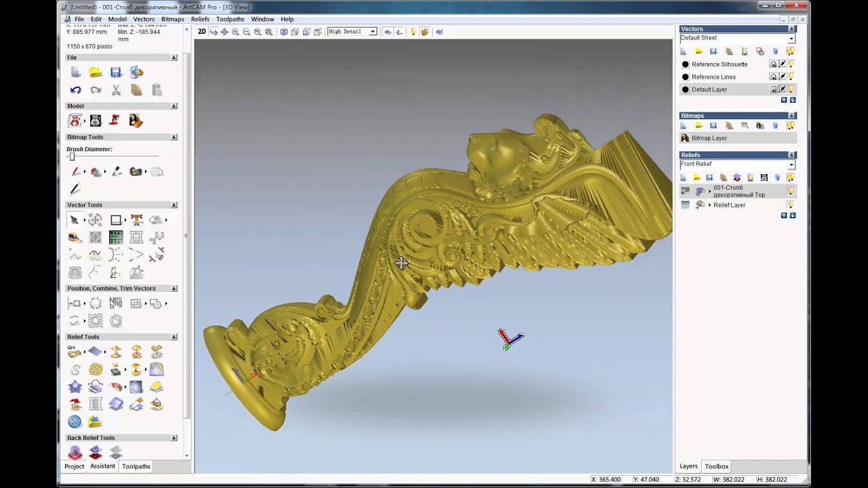This screenshot has height=488, width=868.
Task: Move relief layer up with arrow button
Action: pos(784,216)
